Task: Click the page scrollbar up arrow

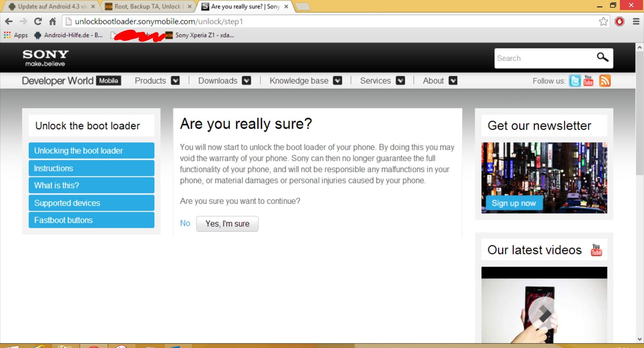Action: click(640, 47)
